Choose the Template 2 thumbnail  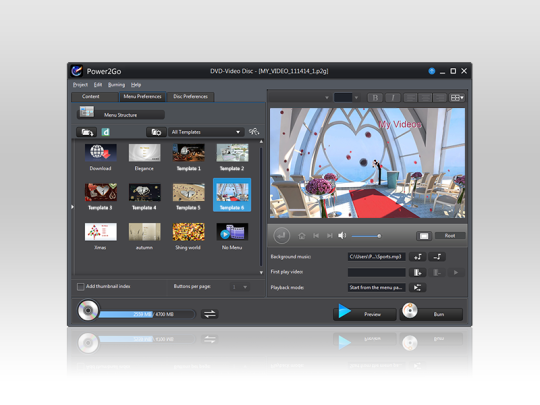(x=232, y=153)
